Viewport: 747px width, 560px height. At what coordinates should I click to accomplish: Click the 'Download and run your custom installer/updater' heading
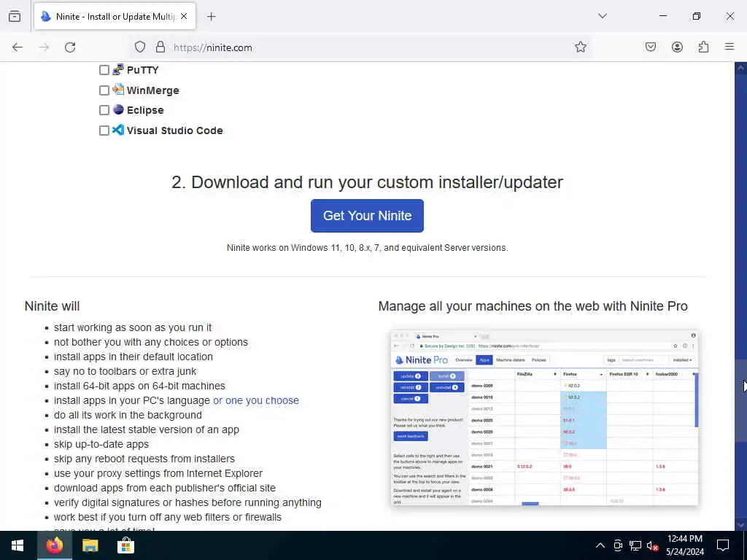point(367,182)
